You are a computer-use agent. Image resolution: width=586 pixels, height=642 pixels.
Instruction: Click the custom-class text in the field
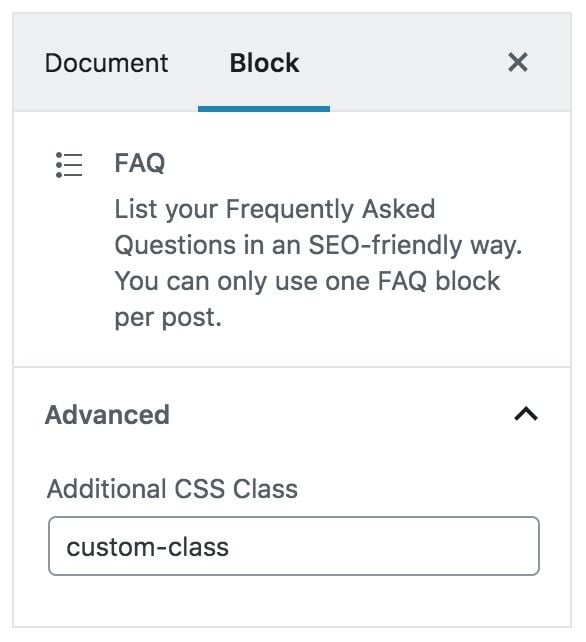[x=147, y=547]
